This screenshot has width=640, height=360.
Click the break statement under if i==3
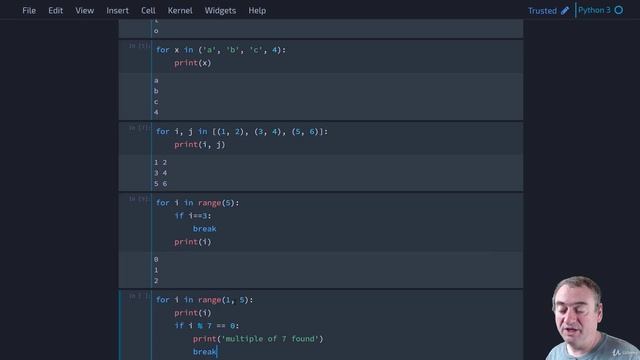coord(204,229)
